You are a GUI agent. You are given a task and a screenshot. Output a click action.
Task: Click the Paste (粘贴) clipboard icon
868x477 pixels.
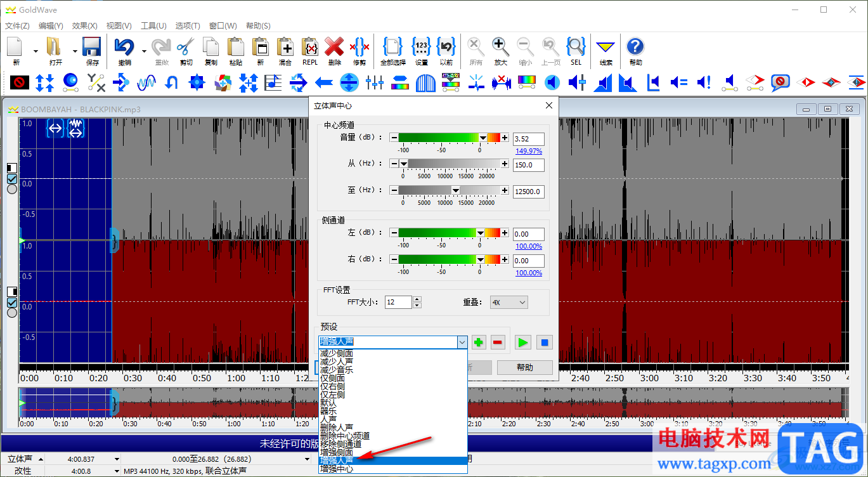coord(236,48)
